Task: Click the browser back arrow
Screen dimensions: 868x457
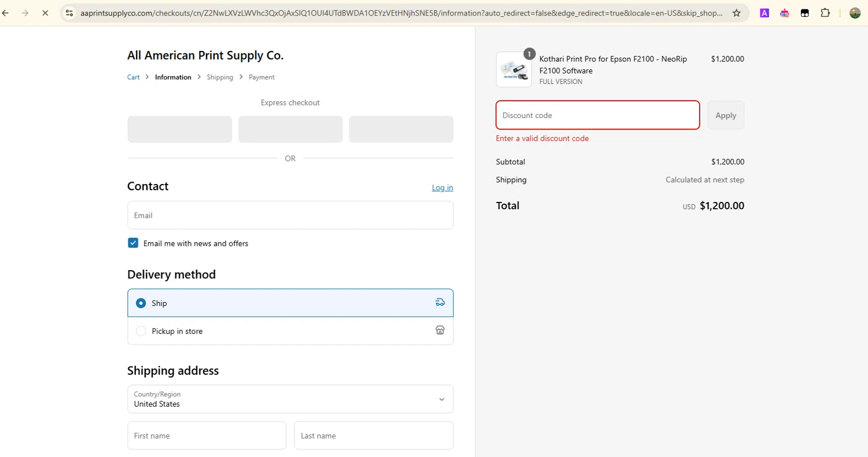Action: tap(5, 13)
